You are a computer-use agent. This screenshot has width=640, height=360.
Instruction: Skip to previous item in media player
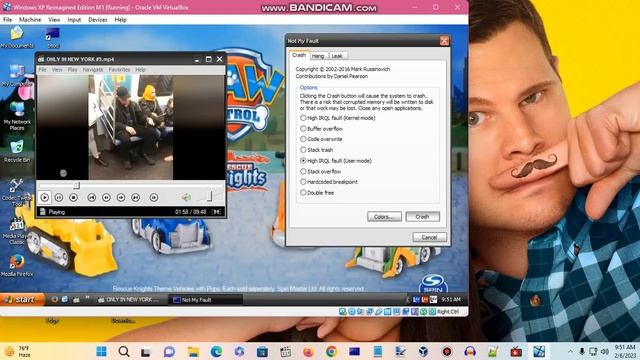92,198
